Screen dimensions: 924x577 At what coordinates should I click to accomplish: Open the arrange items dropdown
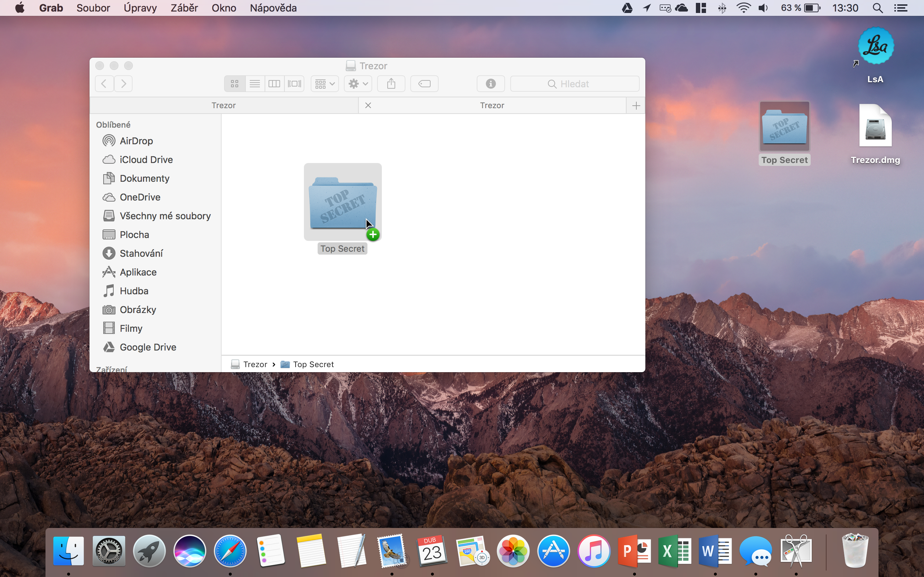324,84
